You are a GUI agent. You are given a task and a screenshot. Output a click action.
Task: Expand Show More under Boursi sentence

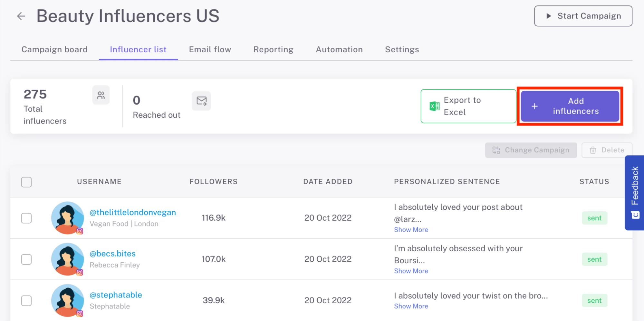click(x=411, y=271)
